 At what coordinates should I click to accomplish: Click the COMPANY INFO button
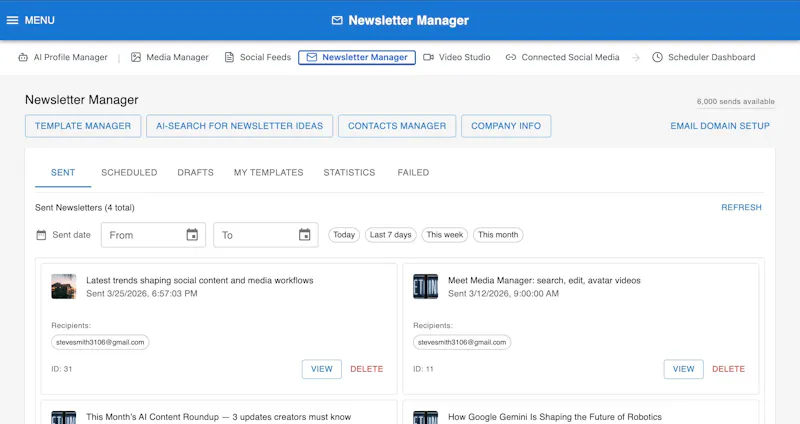click(506, 126)
